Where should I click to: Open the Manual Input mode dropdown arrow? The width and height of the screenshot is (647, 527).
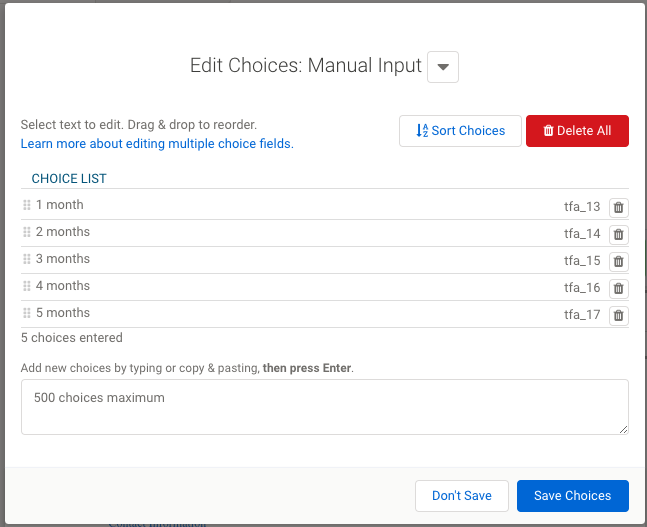(443, 67)
